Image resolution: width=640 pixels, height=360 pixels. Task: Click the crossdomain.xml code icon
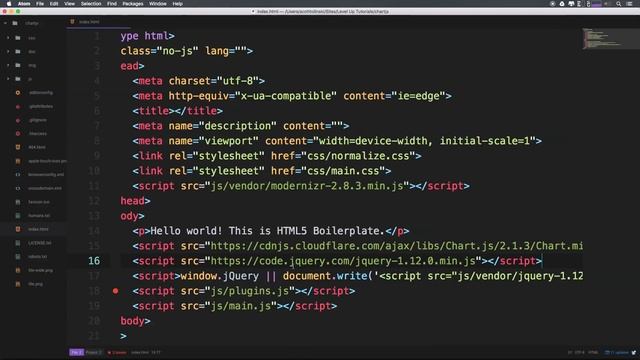[x=18, y=188]
